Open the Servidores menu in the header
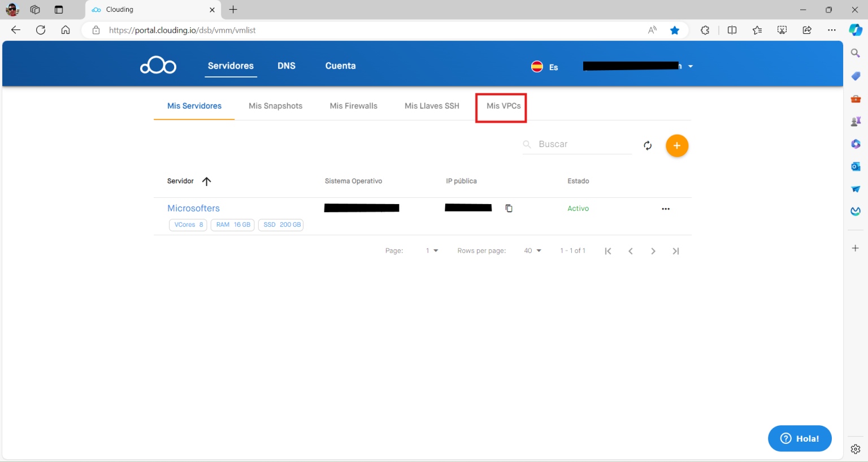 231,66
